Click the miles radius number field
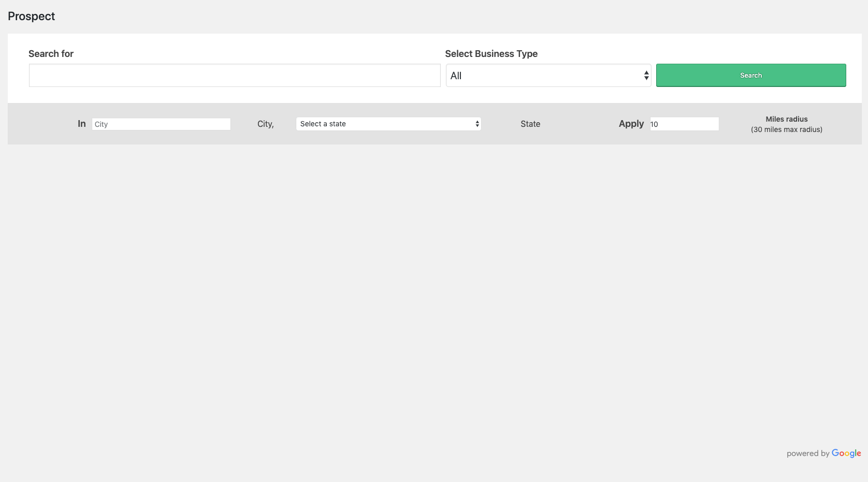The image size is (868, 482). click(684, 124)
